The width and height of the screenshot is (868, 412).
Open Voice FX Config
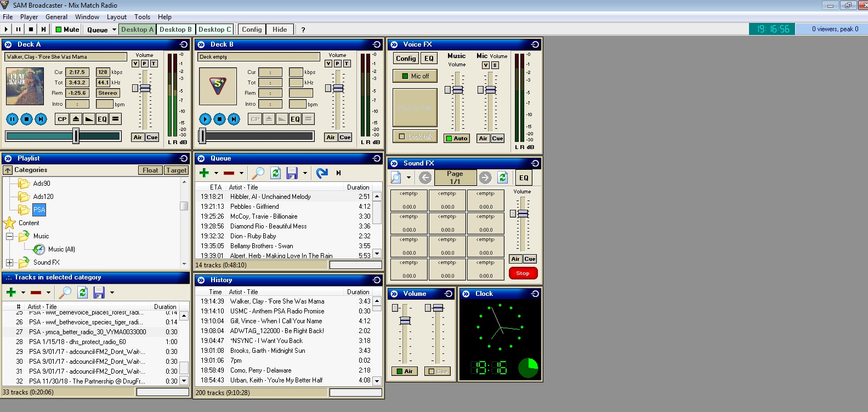(406, 59)
